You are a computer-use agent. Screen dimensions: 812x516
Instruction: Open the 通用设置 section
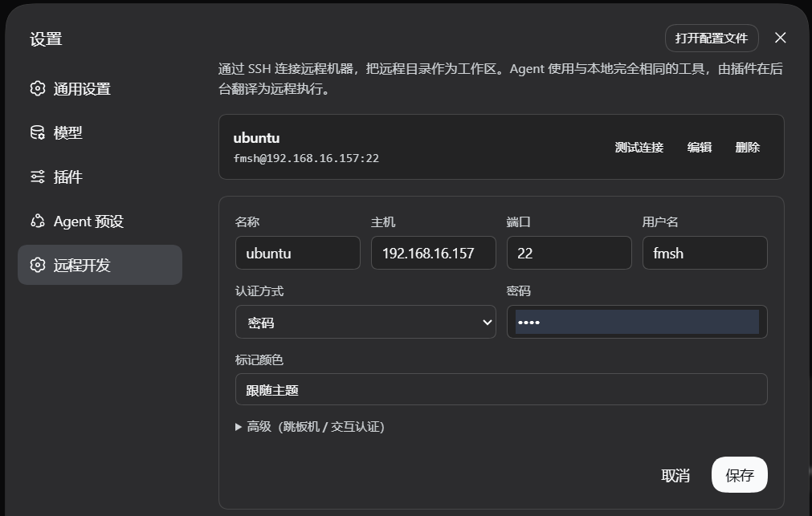click(x=100, y=88)
